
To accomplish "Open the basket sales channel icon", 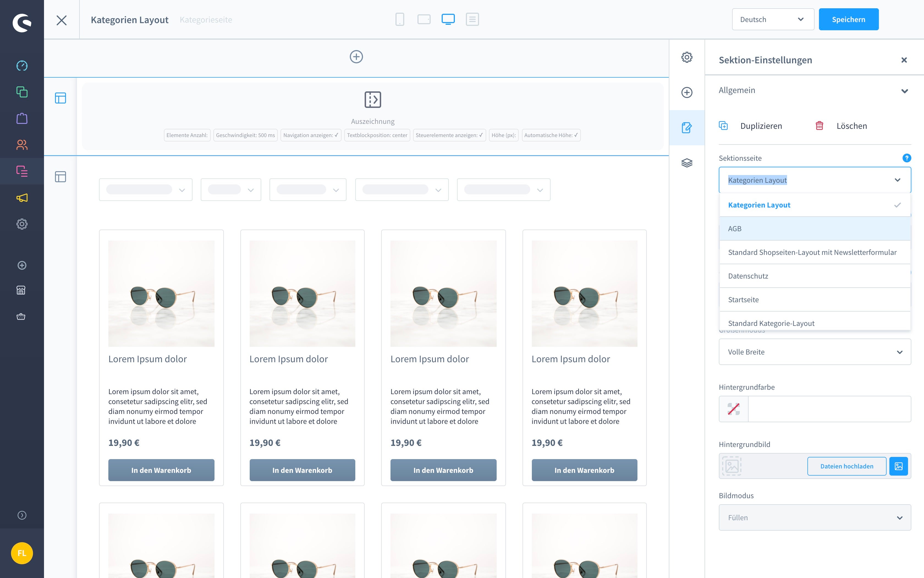I will click(21, 317).
